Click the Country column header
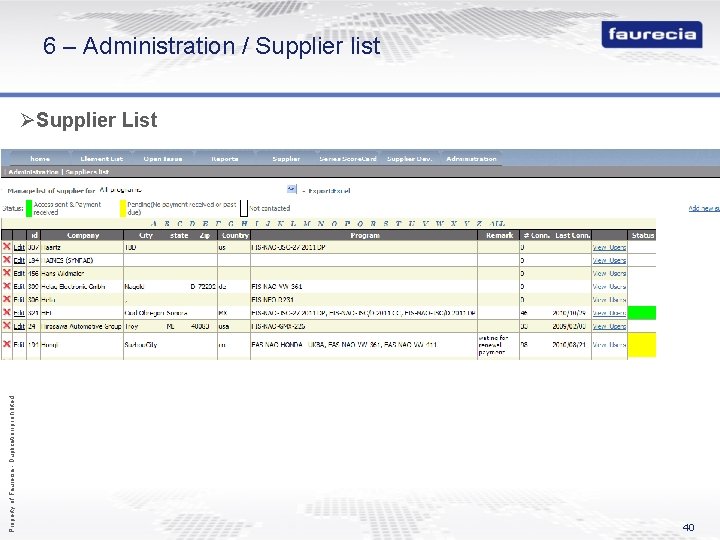This screenshot has height=540, width=720. click(x=235, y=235)
